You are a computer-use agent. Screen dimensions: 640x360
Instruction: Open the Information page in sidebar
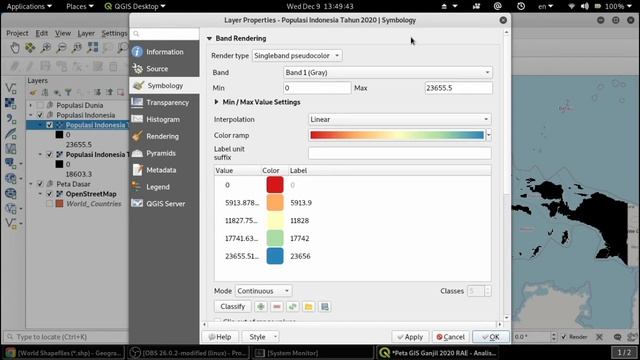pyautogui.click(x=164, y=52)
